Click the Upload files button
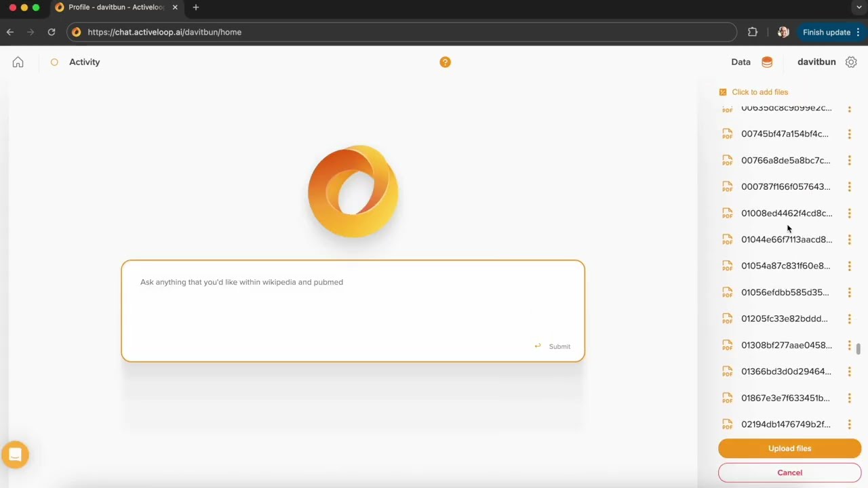The height and width of the screenshot is (488, 868). coord(789,448)
